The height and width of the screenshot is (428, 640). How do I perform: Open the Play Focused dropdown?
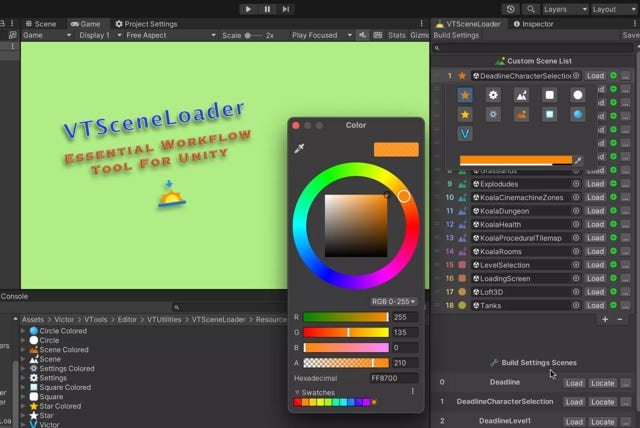pos(322,35)
